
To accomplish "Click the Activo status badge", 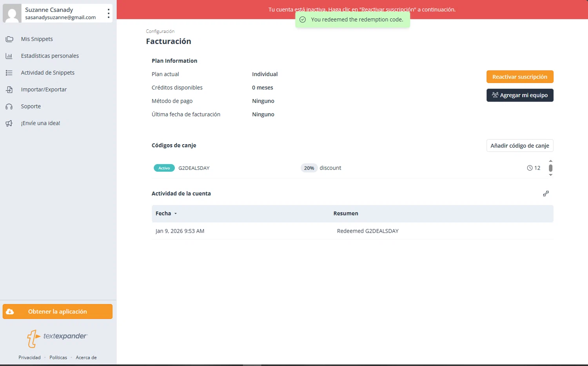I will tap(164, 168).
